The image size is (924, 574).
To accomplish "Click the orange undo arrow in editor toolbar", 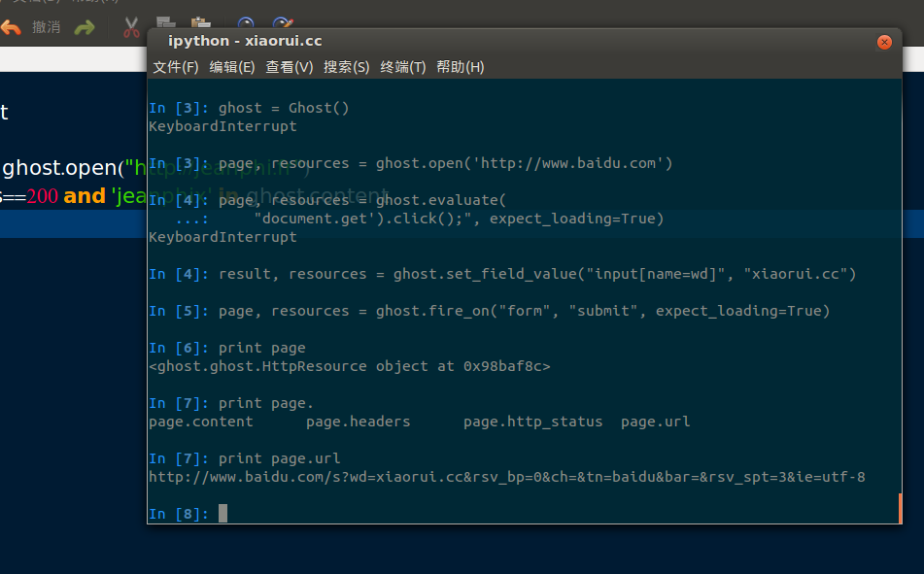I will click(11, 27).
